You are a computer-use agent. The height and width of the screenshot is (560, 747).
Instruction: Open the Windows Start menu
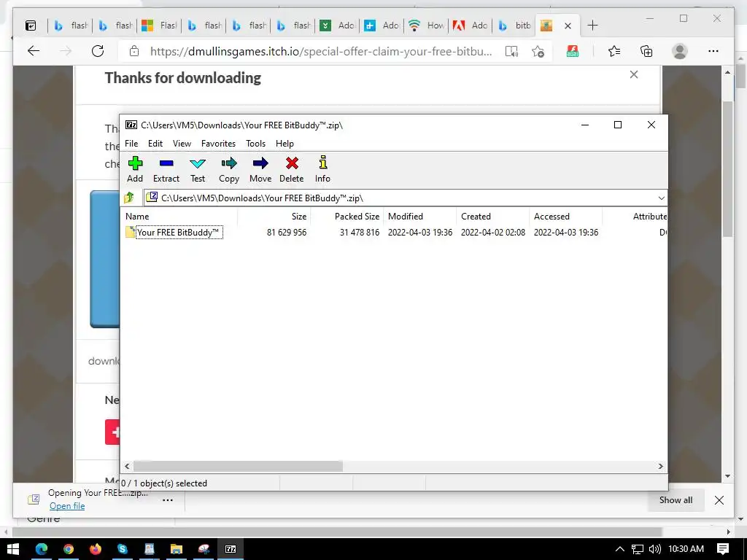[13, 549]
